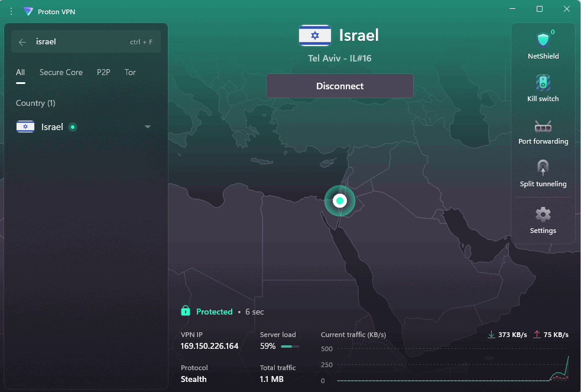Open the three-dot menu in title bar

11,11
